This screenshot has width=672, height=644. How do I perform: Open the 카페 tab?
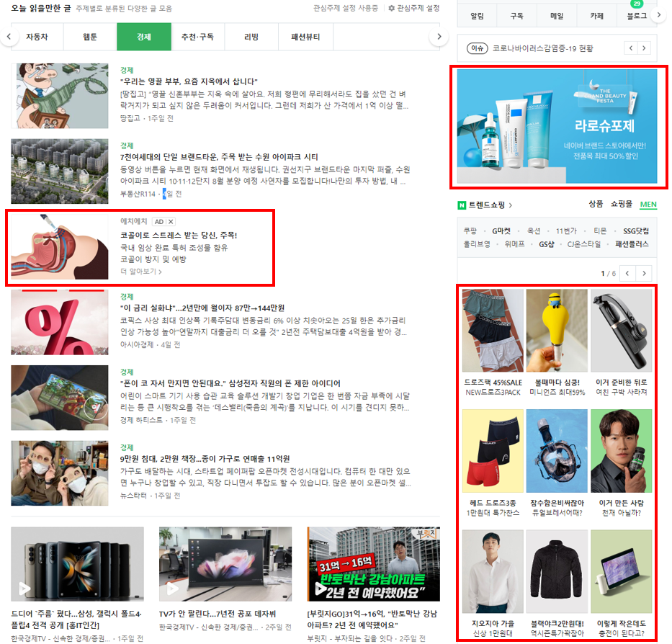point(596,16)
